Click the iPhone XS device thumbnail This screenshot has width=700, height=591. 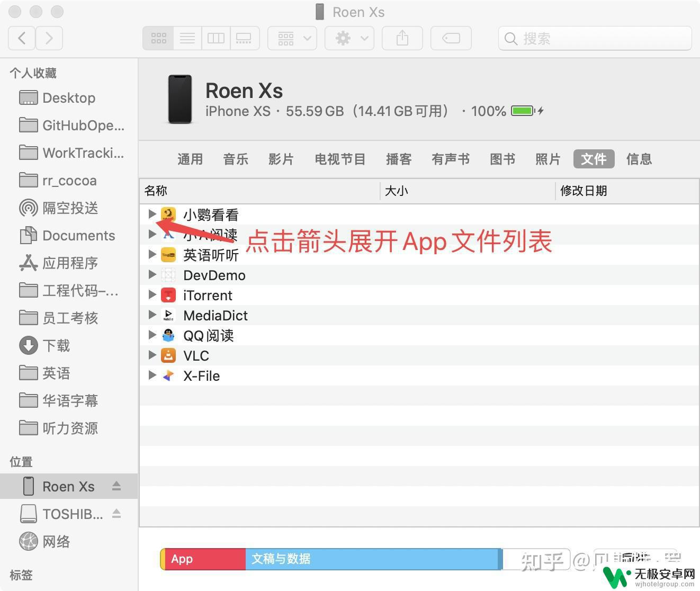pos(180,99)
